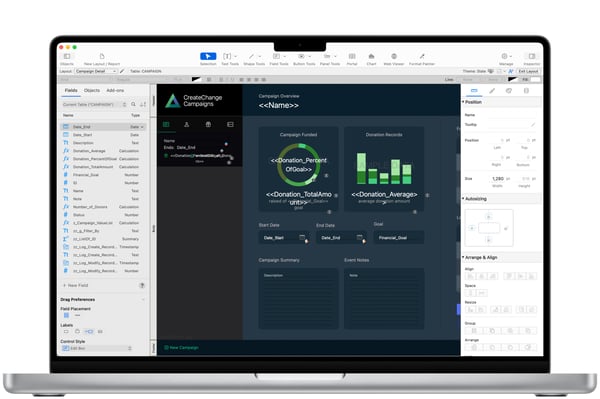Collapse the Autosizing section
This screenshot has width=600, height=399.
(463, 199)
